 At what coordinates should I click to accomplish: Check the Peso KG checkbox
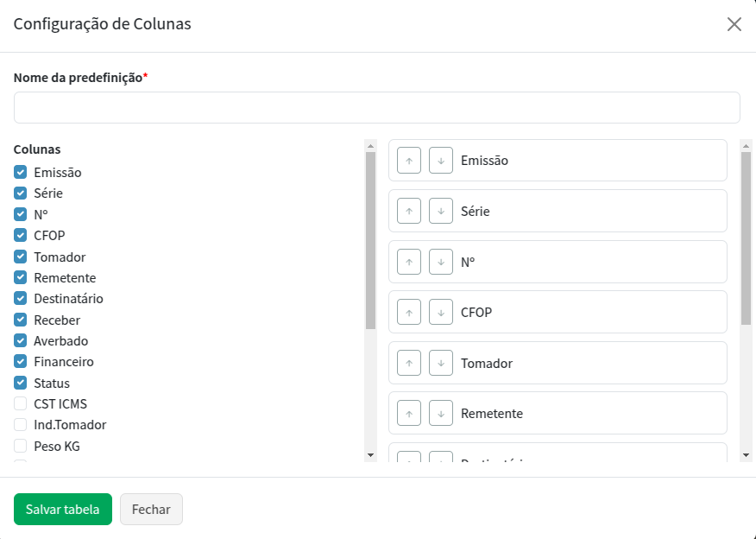21,447
